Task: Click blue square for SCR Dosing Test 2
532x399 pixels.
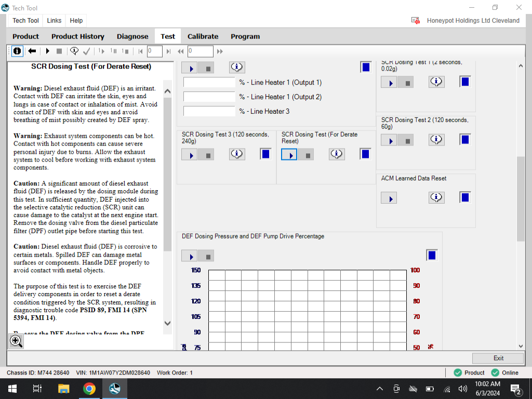Action: coord(465,140)
